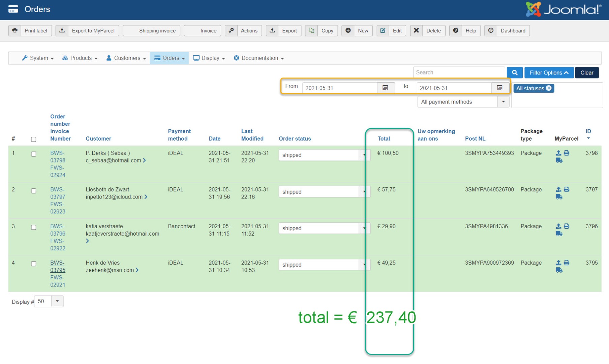609x364 pixels.
Task: Click the Print label printer icon
Action: click(15, 31)
